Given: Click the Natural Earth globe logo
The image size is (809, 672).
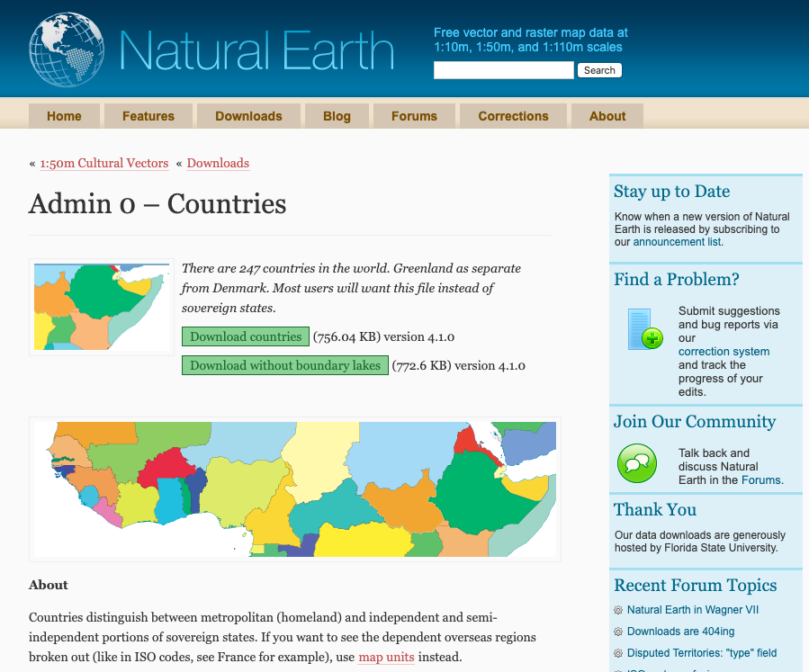Looking at the screenshot, I should [x=67, y=49].
